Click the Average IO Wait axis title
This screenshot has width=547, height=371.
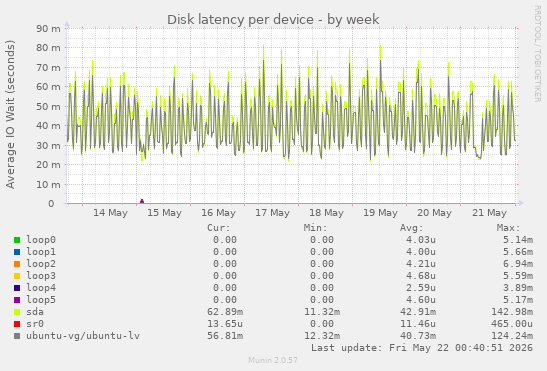point(10,114)
